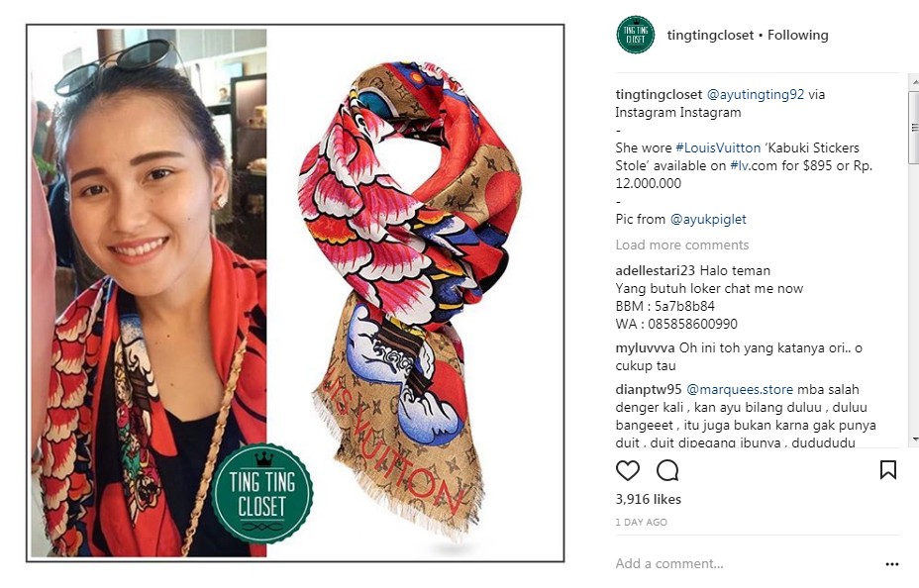The image size is (919, 588).
Task: Click the Add a comment field
Action: [745, 564]
